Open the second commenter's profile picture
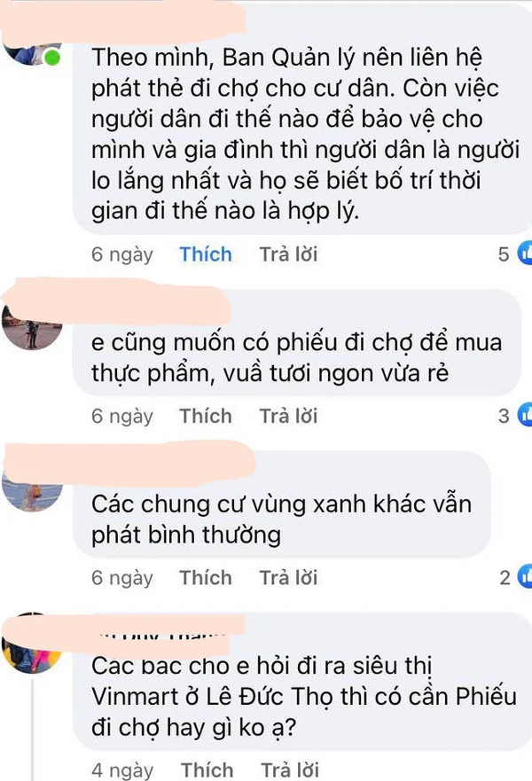532x781 pixels. point(32,326)
